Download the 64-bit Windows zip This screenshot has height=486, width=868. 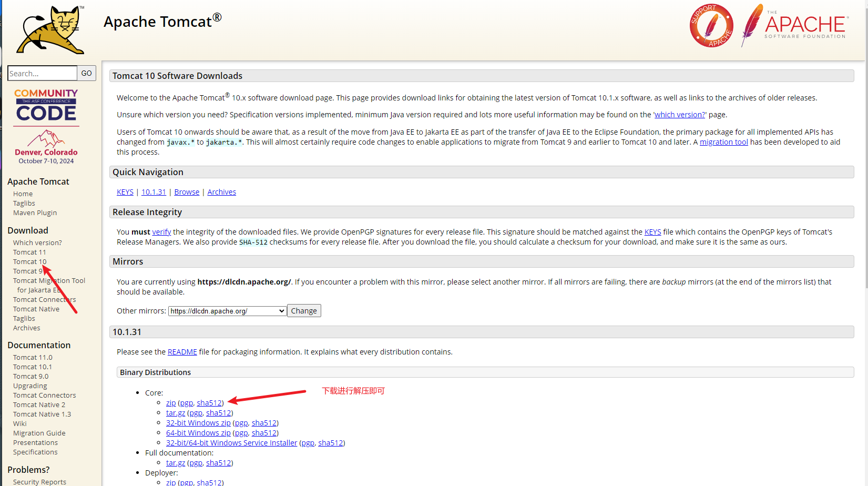tap(198, 433)
